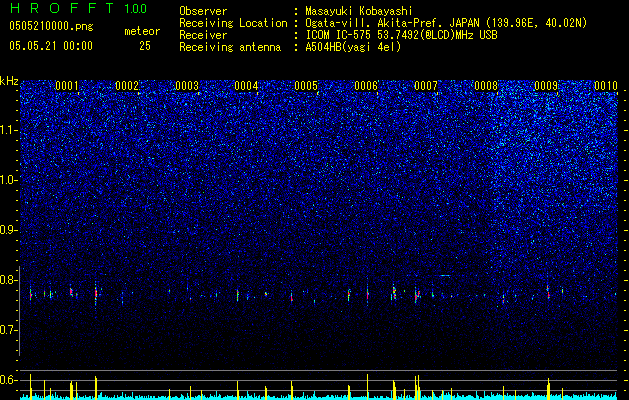Viewport: 629px width, 400px height.
Task: Click time marker 0002
Action: point(126,86)
